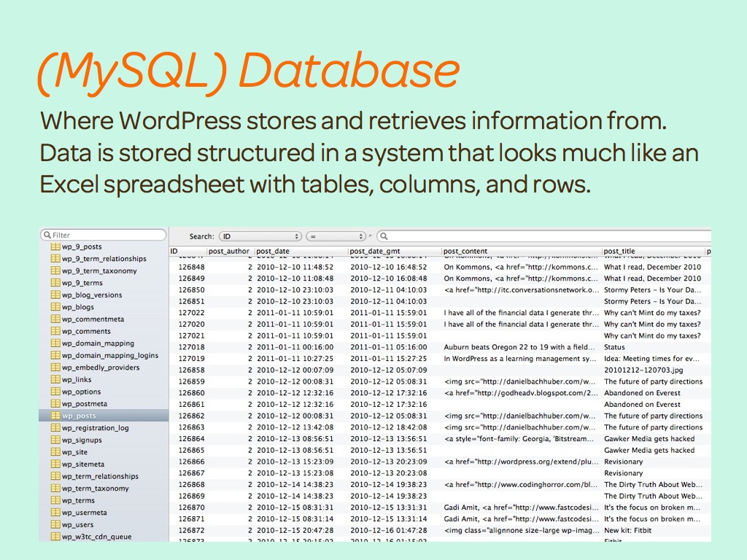747x560 pixels.
Task: Open the wp_registration_log table
Action: tap(96, 428)
